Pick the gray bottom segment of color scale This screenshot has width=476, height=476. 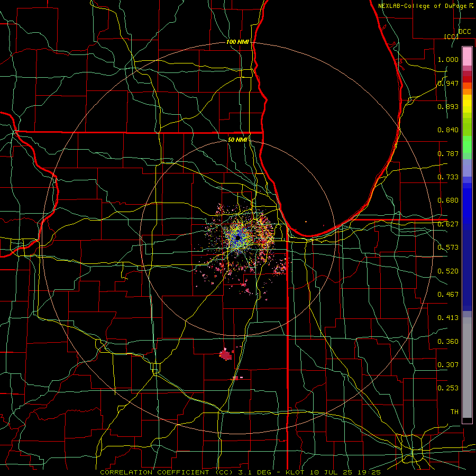(467, 368)
